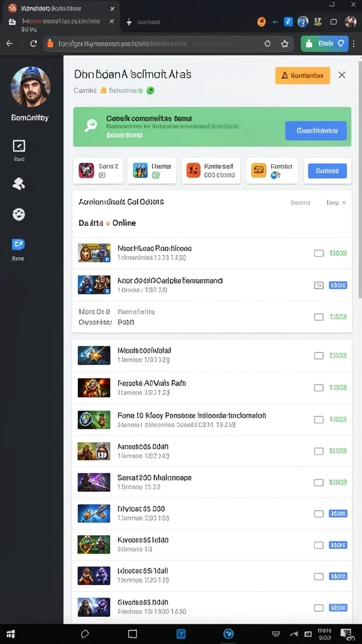The height and width of the screenshot is (644, 362).
Task: Click the blue button inside the green banner
Action: [x=316, y=131]
